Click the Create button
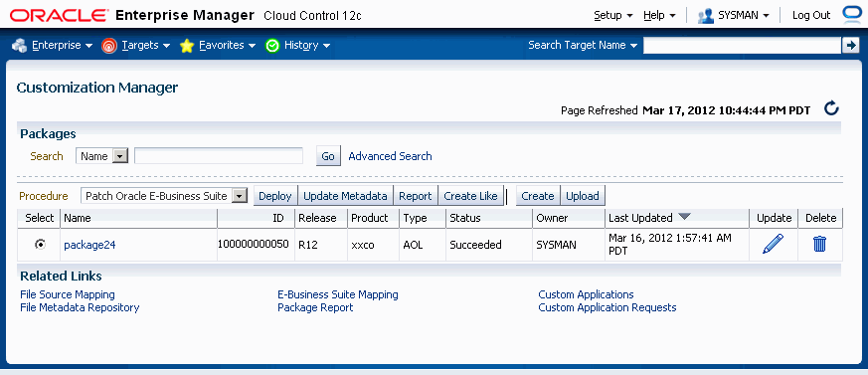Image resolution: width=868 pixels, height=375 pixels. coord(538,196)
